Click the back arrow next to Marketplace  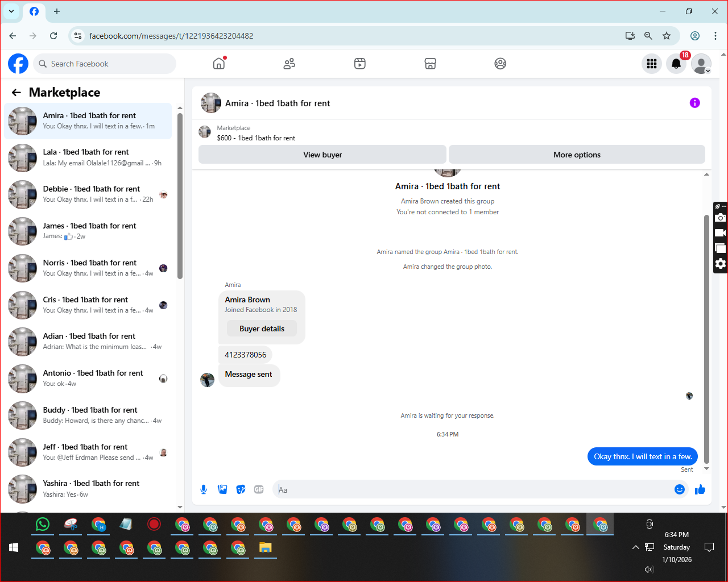coord(16,93)
